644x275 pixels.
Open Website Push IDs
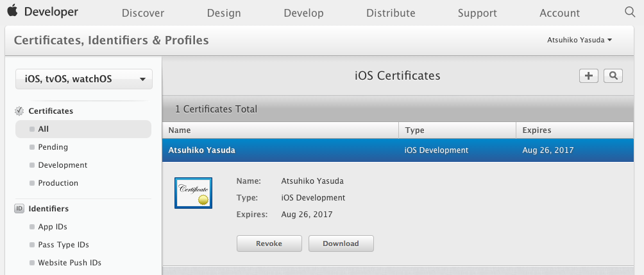[x=69, y=263]
